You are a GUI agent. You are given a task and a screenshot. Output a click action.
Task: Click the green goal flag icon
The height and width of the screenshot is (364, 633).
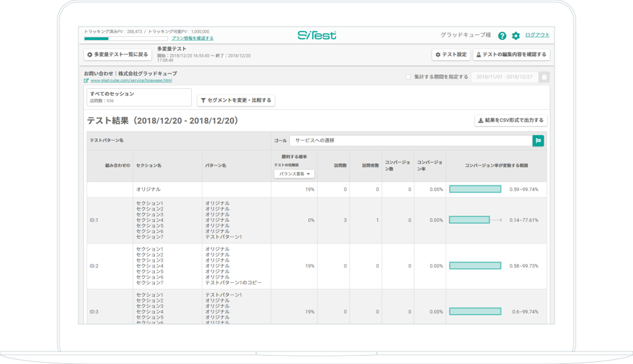coord(538,141)
